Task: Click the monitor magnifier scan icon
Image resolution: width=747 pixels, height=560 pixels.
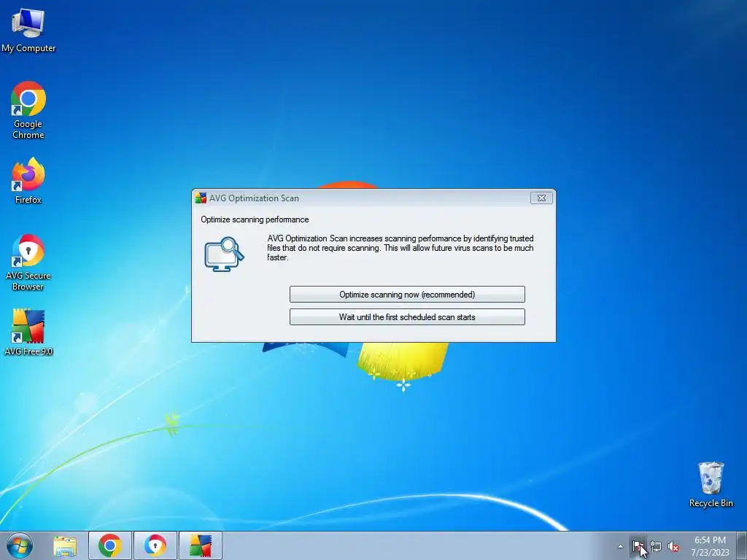Action: point(224,254)
